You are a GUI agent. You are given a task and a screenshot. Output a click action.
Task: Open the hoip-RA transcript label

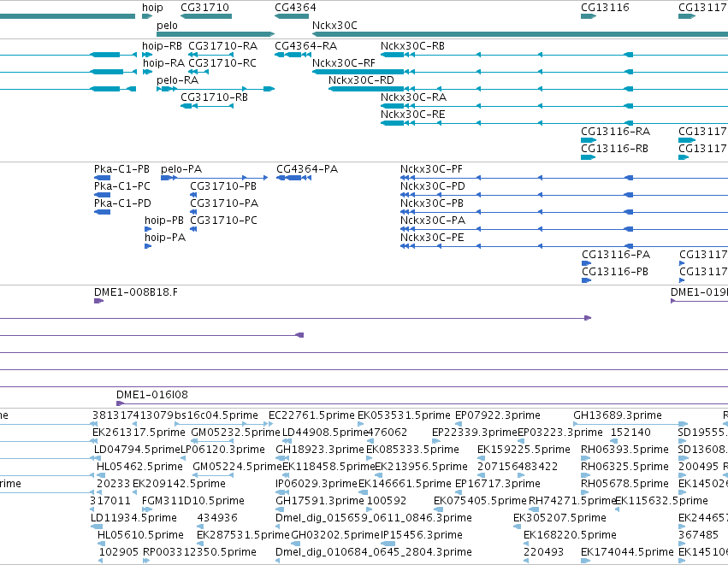point(163,63)
